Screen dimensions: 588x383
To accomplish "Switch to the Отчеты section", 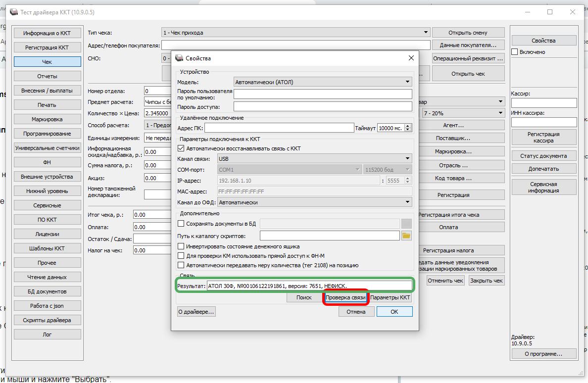I will click(x=47, y=76).
